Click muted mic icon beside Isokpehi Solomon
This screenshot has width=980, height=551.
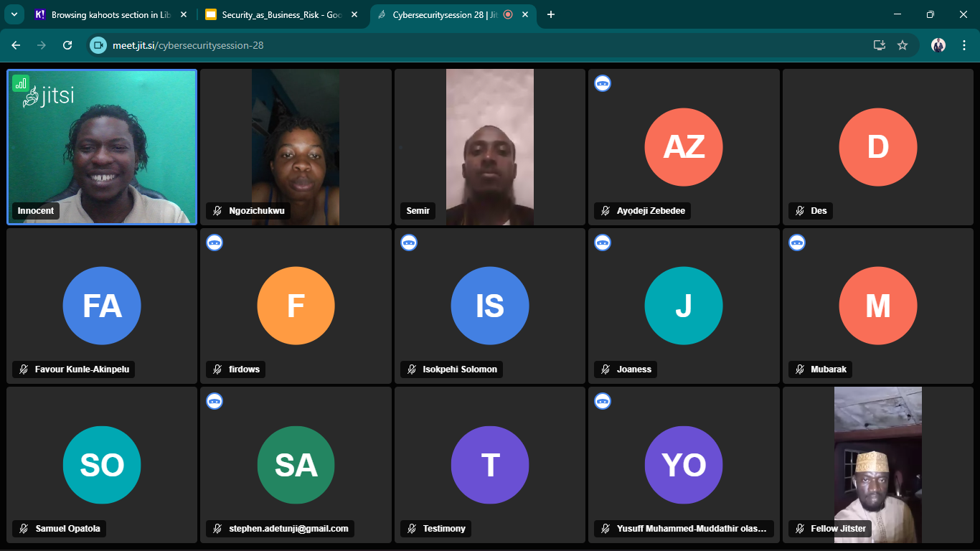pyautogui.click(x=412, y=369)
